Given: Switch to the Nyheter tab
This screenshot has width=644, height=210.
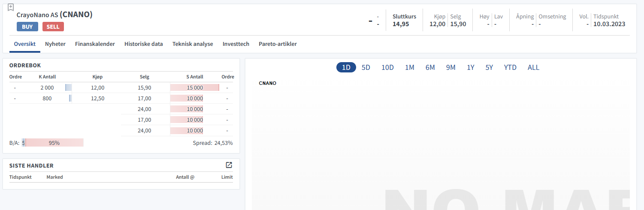Looking at the screenshot, I should pyautogui.click(x=55, y=44).
